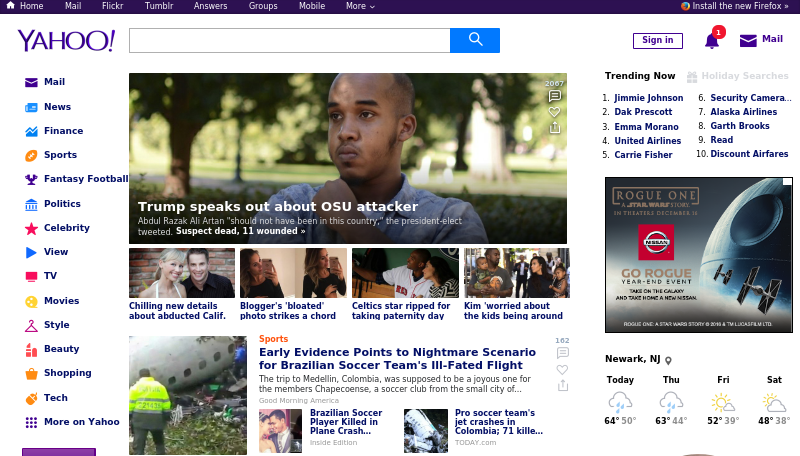Viewport: 800px width, 456px height.
Task: Click Install the new Firefox link
Action: (740, 6)
